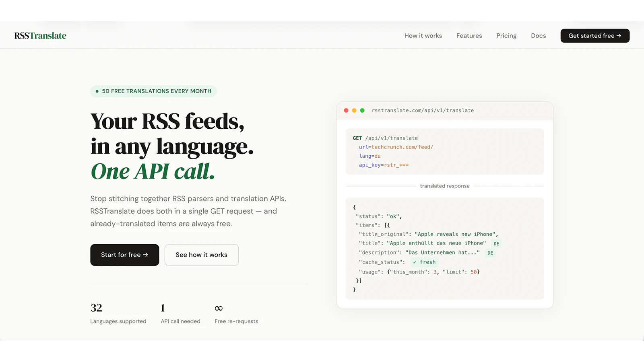644x362 pixels.
Task: Open the How it works nav link
Action: [x=423, y=36]
